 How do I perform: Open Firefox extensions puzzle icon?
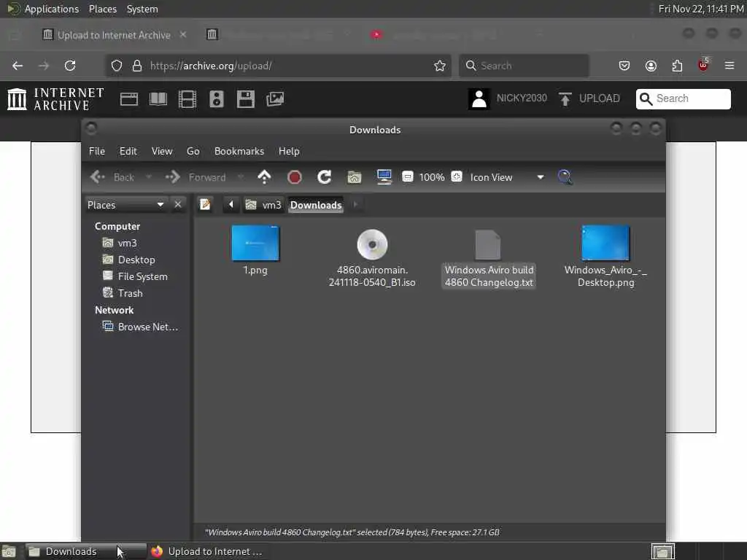coord(677,66)
